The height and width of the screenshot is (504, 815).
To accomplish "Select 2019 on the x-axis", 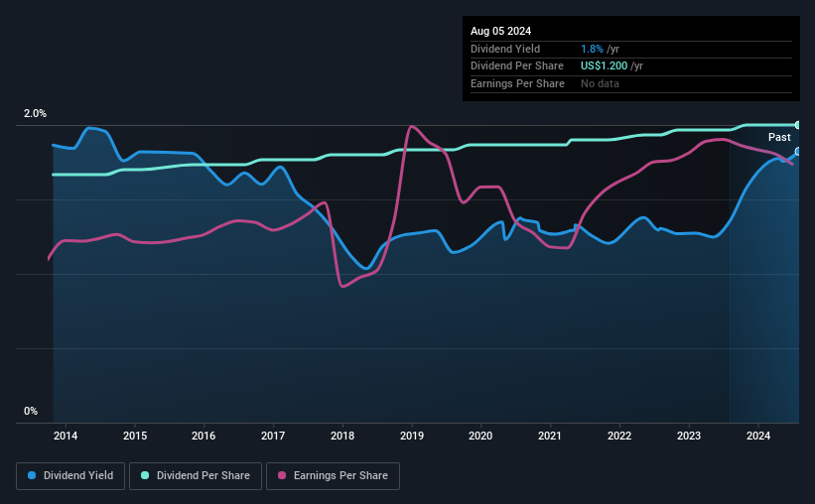I will tap(412, 436).
